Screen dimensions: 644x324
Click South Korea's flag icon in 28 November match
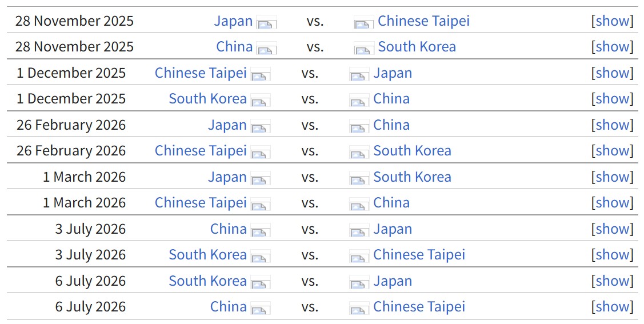tap(363, 49)
